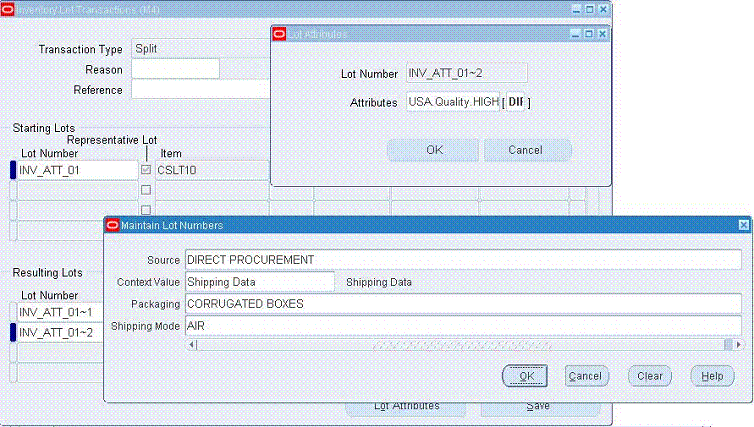Select resulting lot INV_ATT_01~2
The image size is (754, 427).
[61, 332]
